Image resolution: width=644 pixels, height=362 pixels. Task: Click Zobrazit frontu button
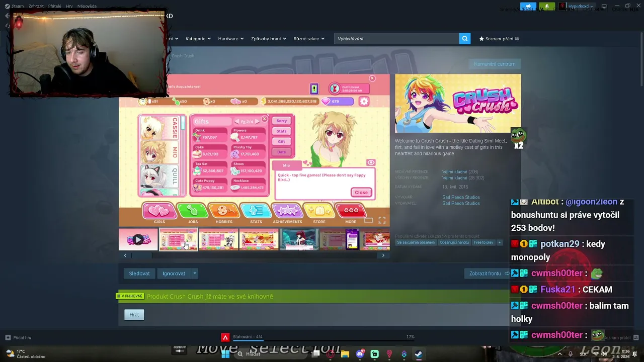[x=489, y=274]
